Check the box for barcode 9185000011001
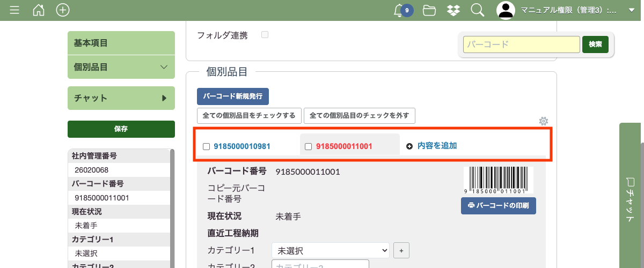The width and height of the screenshot is (644, 268). tap(308, 146)
